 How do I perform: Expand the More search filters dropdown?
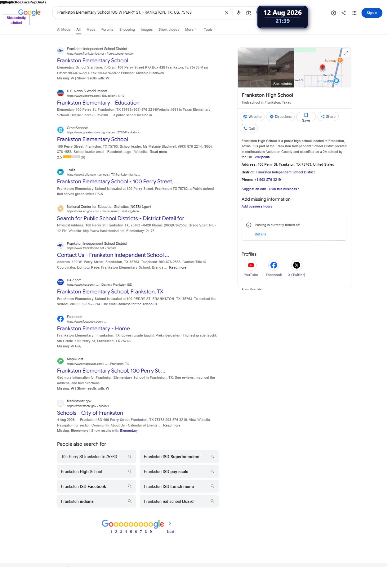coord(191,29)
